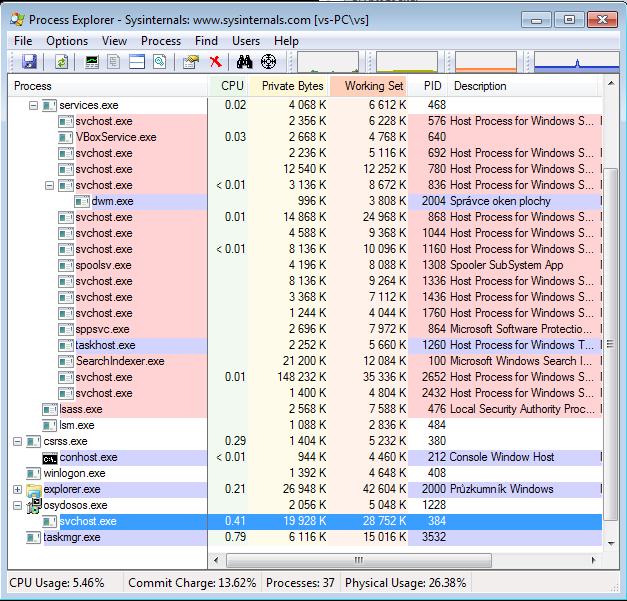
Task: Click the vertical scrollbar down arrow
Action: click(611, 543)
